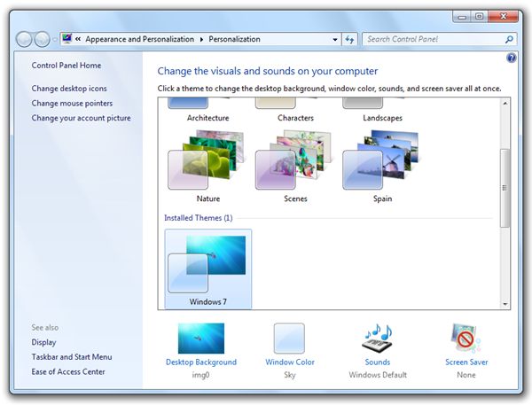Open the Window Color Sky swatch
Screen dimensions: 532x405
coord(289,339)
